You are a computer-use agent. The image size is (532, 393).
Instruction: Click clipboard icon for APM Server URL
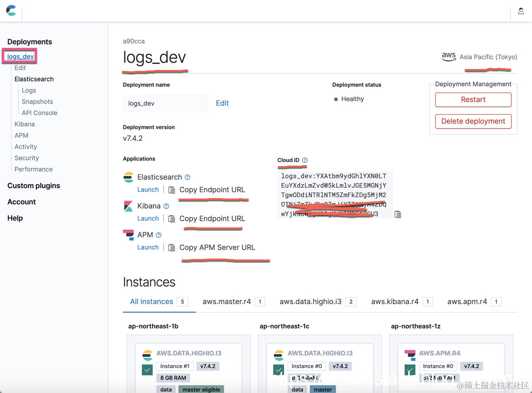pyautogui.click(x=172, y=248)
